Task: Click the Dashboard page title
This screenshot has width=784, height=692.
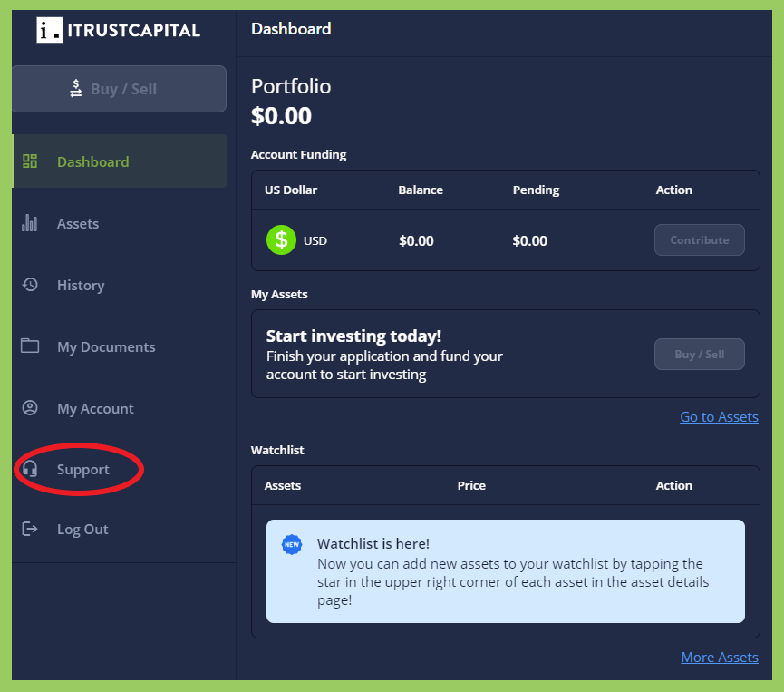Action: (x=291, y=29)
